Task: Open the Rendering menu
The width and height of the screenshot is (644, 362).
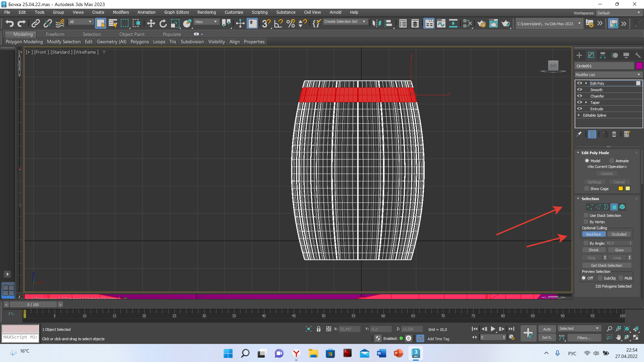Action: pyautogui.click(x=206, y=12)
